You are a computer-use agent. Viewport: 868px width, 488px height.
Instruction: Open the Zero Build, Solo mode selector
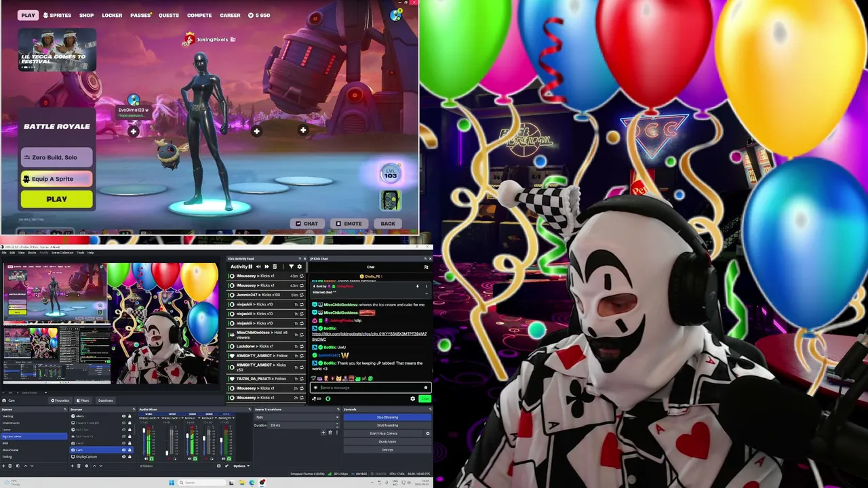coord(56,157)
